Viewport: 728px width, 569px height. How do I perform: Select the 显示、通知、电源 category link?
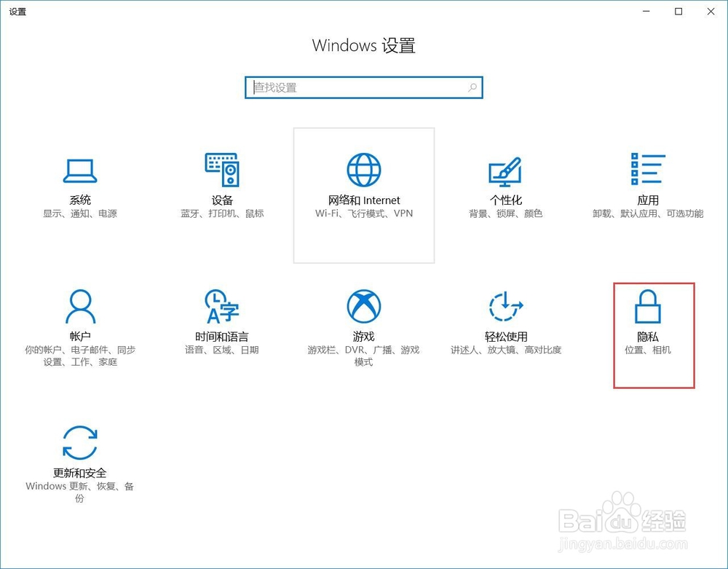(x=80, y=213)
